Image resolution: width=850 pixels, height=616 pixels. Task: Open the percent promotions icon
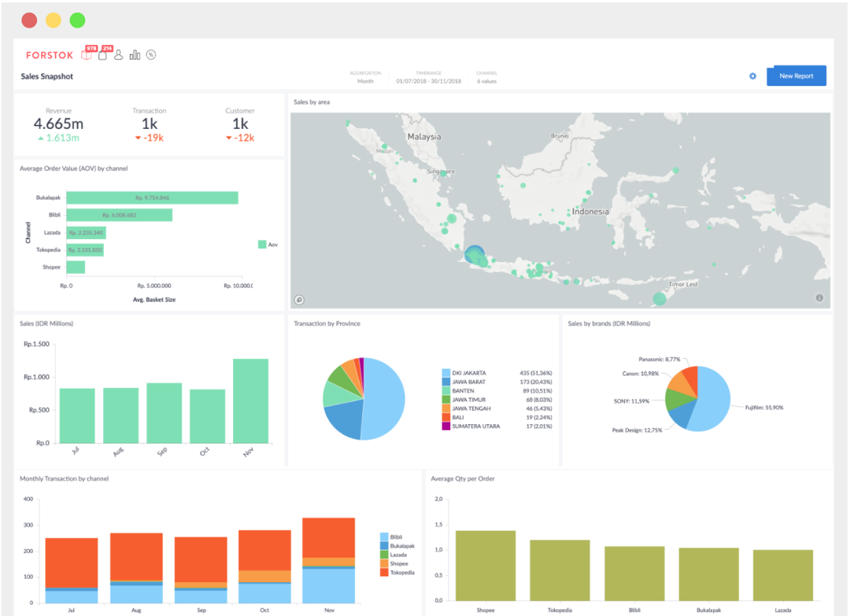click(x=151, y=55)
